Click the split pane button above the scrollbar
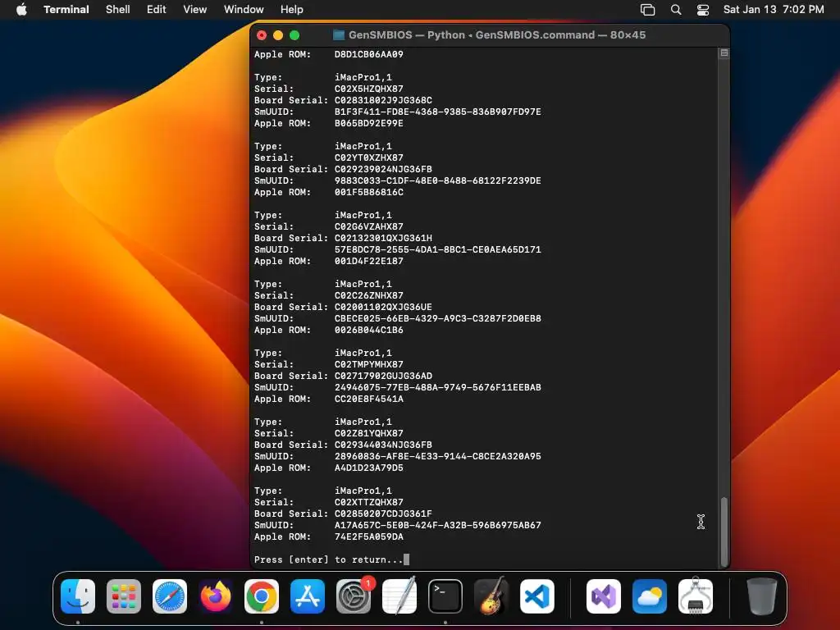 coord(724,53)
